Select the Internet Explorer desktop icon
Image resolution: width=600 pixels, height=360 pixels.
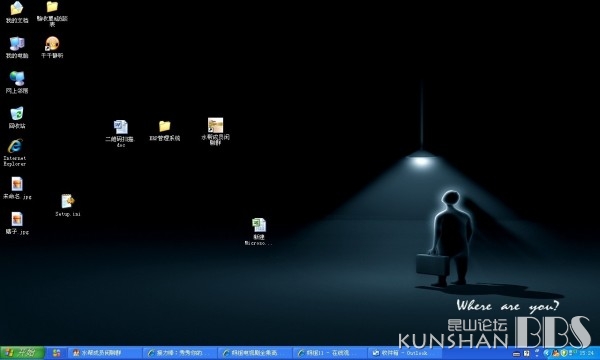(x=15, y=153)
